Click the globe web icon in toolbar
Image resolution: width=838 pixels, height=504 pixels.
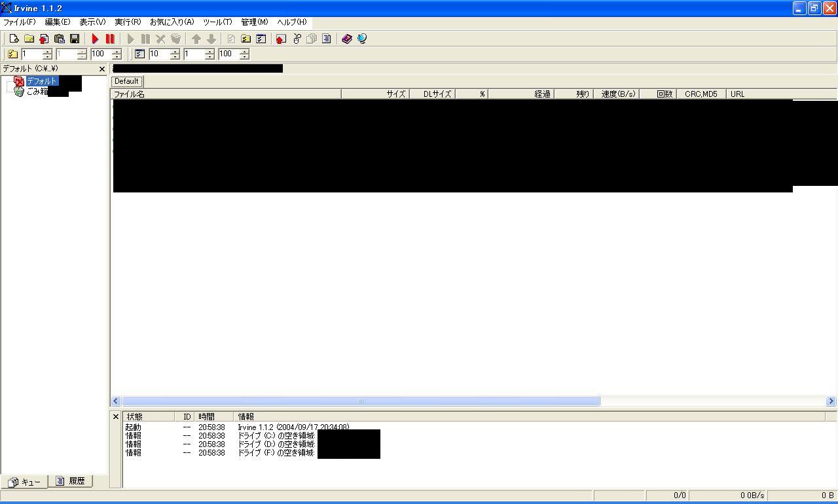tap(362, 39)
